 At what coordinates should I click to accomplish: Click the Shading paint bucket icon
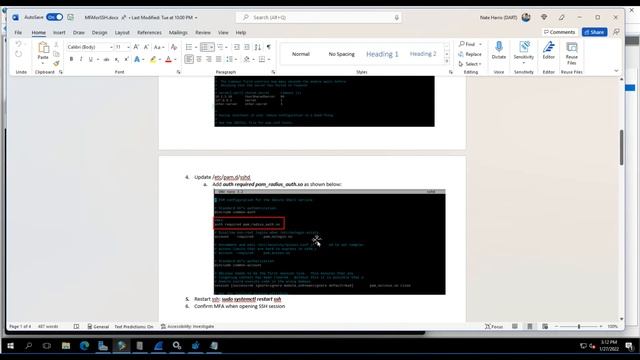247,60
